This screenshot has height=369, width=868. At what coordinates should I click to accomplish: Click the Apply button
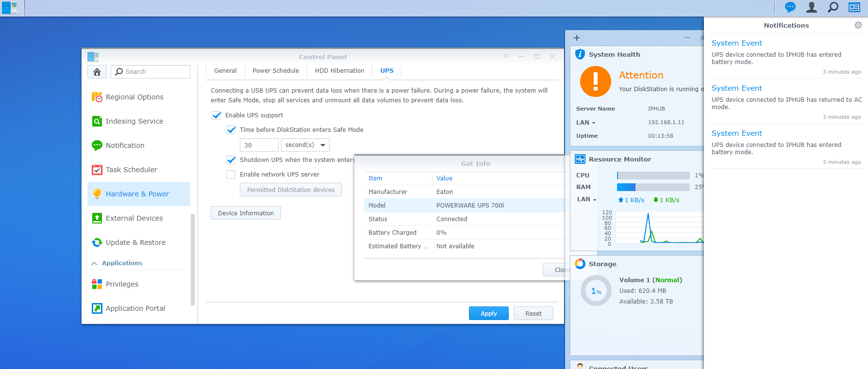(x=488, y=314)
